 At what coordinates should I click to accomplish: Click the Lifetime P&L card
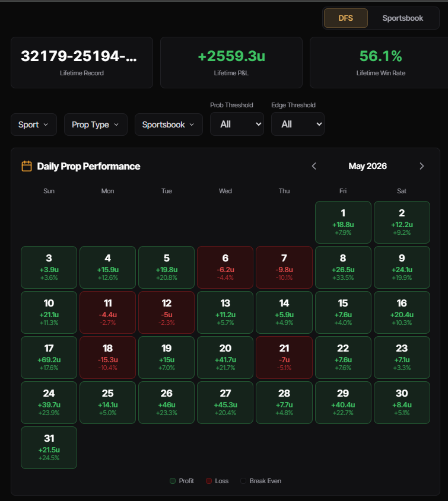[231, 62]
